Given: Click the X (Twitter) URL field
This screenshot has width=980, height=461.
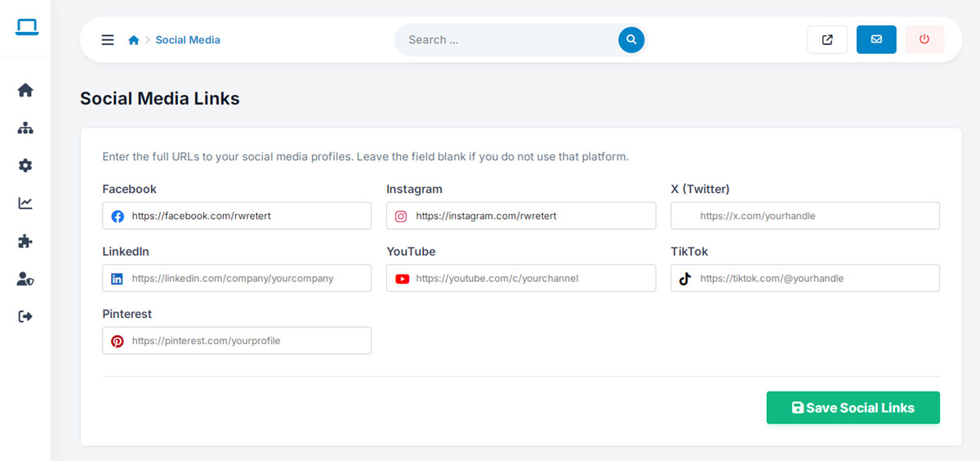Looking at the screenshot, I should coord(805,216).
